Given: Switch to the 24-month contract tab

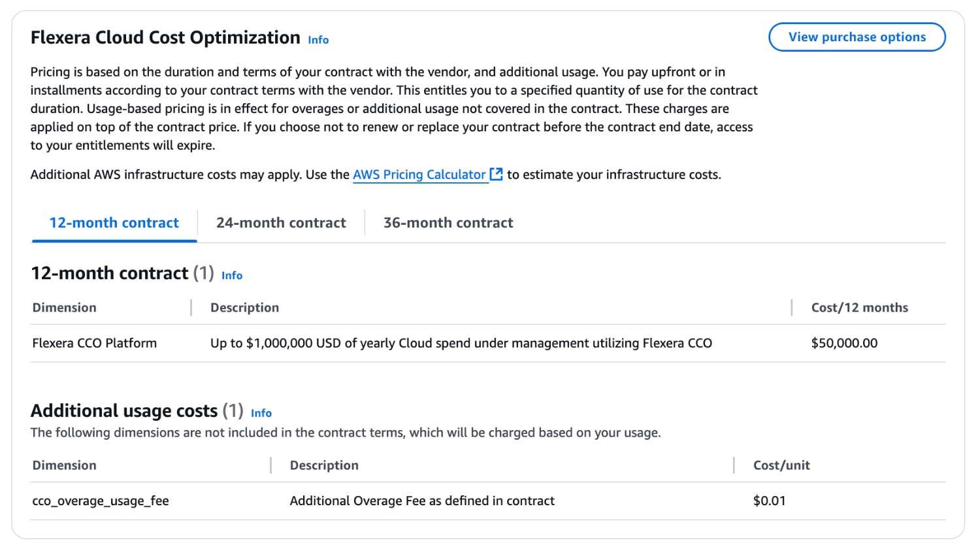Looking at the screenshot, I should 282,222.
